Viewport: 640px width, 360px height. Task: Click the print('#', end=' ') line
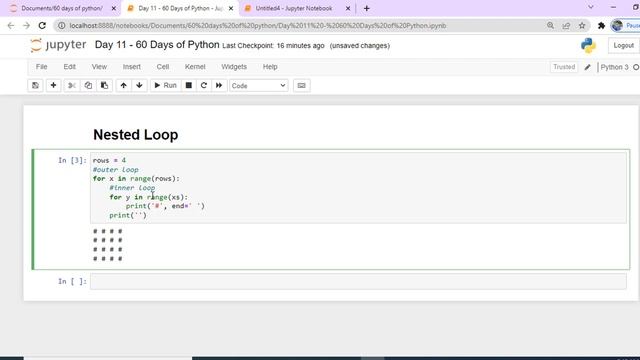(x=165, y=206)
